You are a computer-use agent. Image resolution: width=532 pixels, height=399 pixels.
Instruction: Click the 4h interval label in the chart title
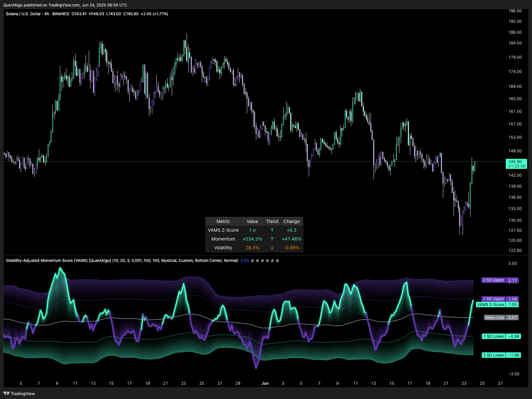[x=47, y=14]
